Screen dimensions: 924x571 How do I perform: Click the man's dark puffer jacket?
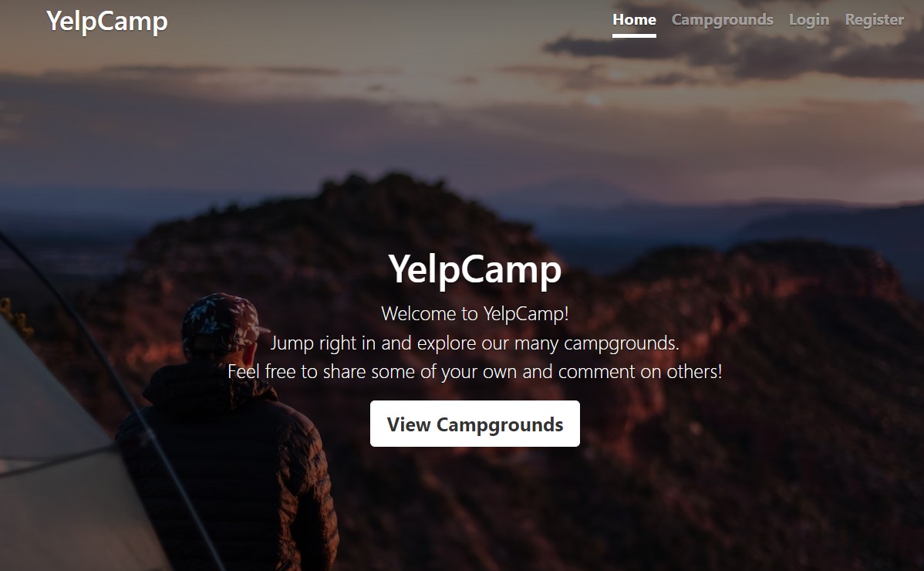point(230,471)
